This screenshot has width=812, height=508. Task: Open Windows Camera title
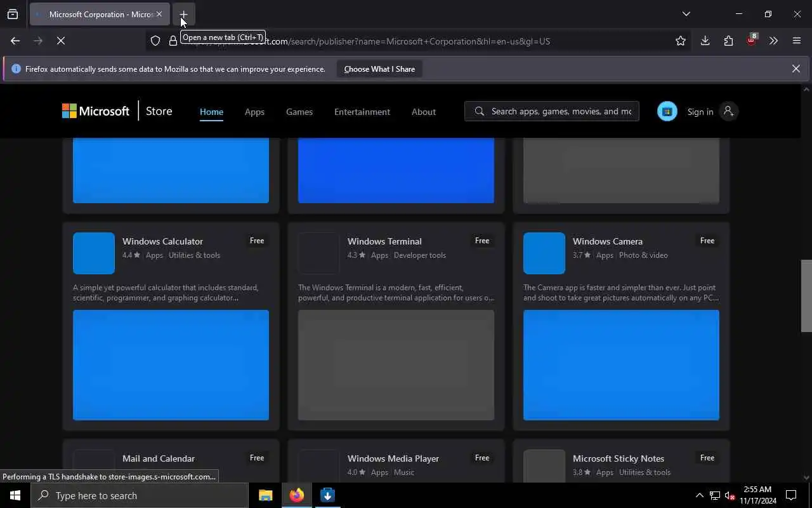608,241
